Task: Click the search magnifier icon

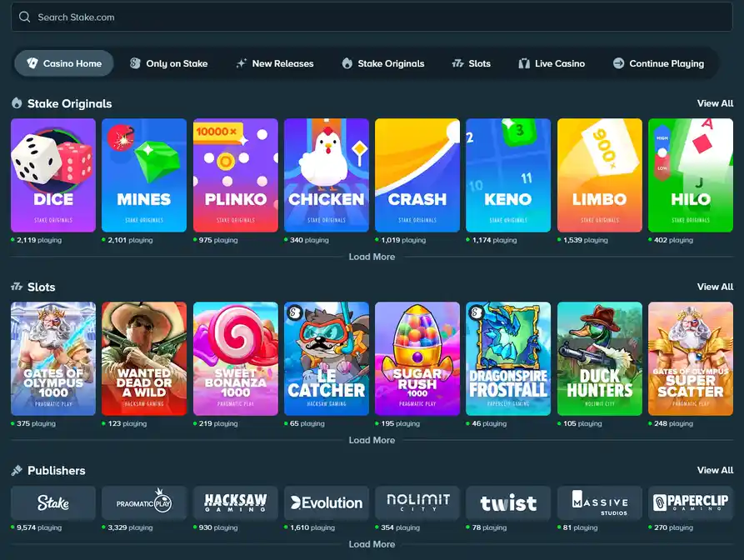Action: [x=25, y=17]
